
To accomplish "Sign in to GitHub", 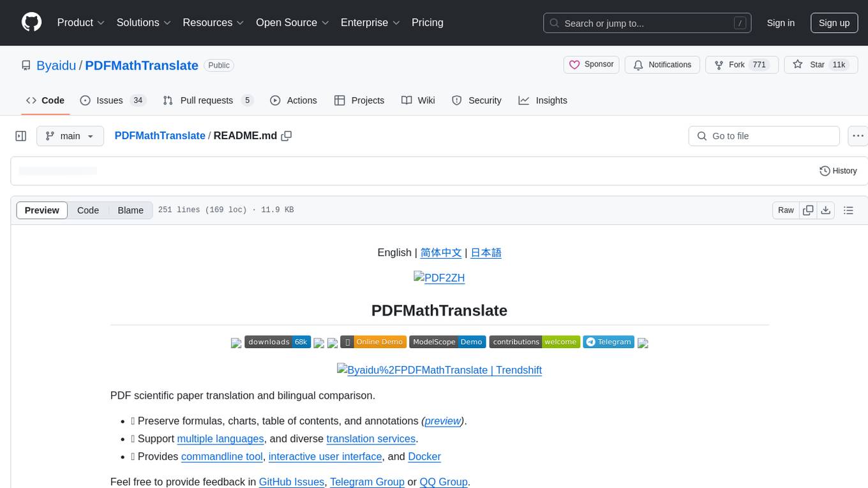I will [x=781, y=23].
